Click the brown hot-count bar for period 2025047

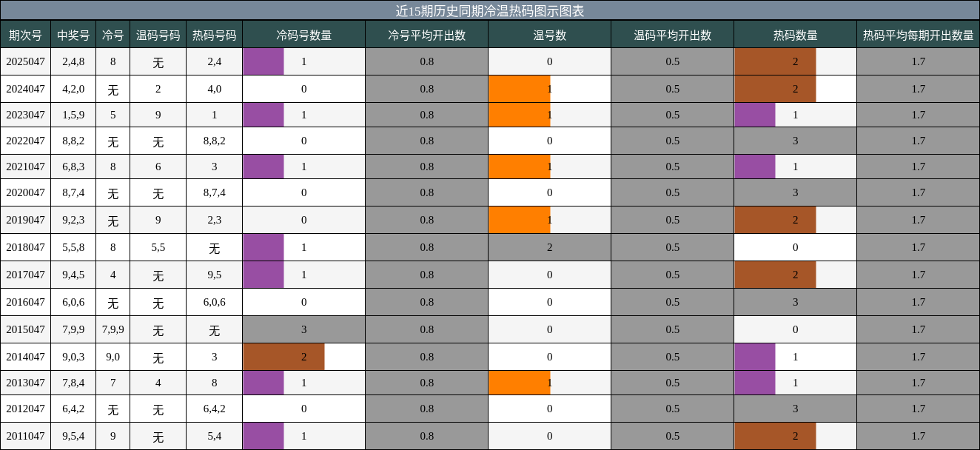[774, 61]
